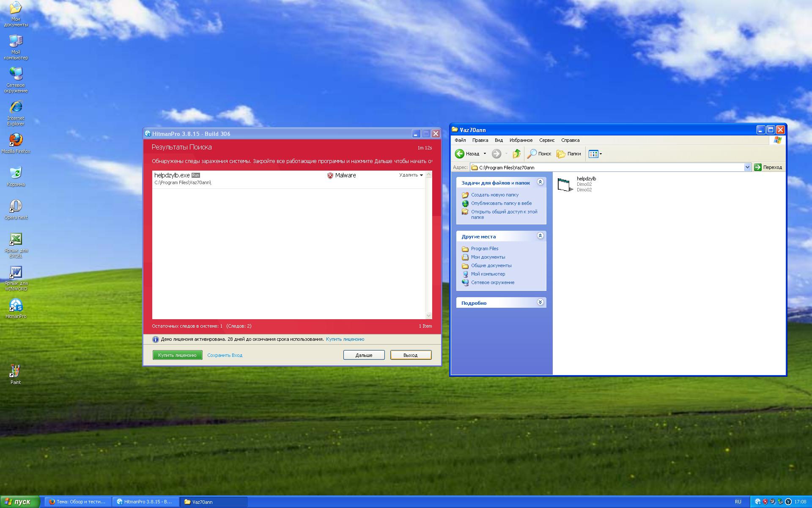Click the Up folder icon in Explorer toolbar
812x508 pixels.
pos(516,154)
